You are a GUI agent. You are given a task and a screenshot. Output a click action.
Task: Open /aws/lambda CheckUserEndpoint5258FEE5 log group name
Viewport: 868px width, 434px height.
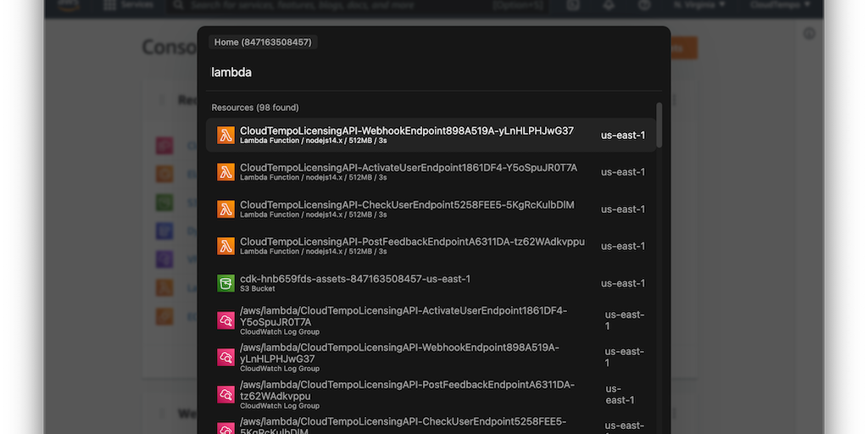pyautogui.click(x=403, y=427)
